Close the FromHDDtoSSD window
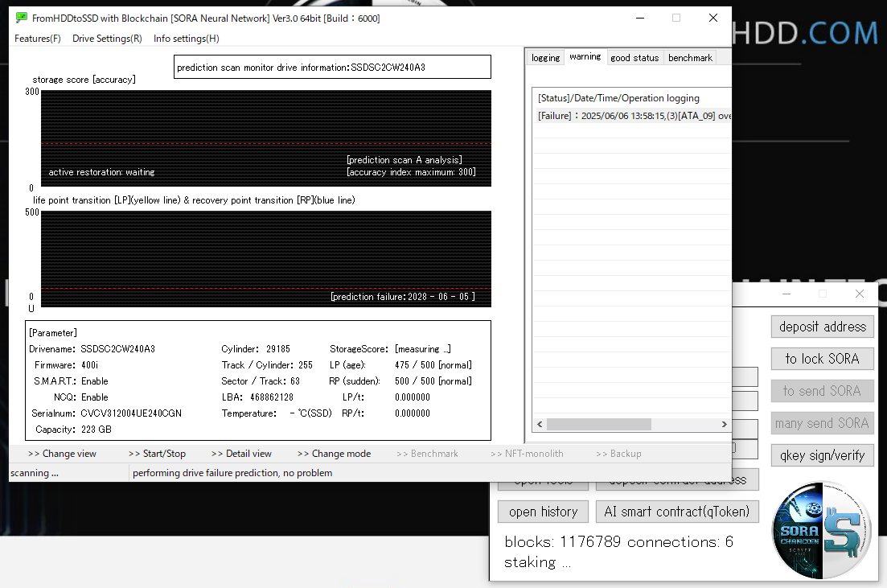This screenshot has height=588, width=887. point(712,19)
